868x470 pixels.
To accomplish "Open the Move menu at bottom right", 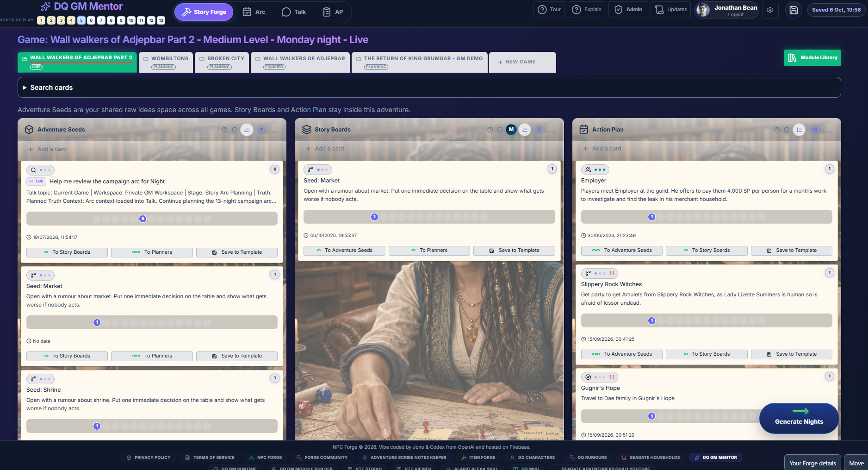I will pyautogui.click(x=856, y=463).
